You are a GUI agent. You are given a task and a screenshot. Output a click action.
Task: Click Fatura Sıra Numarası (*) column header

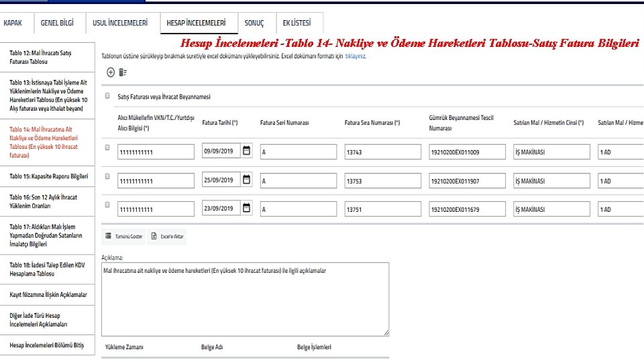pyautogui.click(x=372, y=123)
